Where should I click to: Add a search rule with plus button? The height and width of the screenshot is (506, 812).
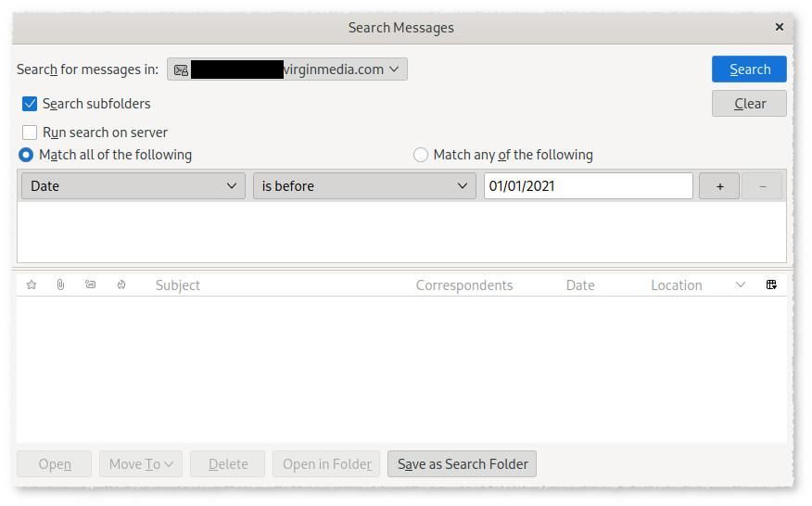[719, 186]
